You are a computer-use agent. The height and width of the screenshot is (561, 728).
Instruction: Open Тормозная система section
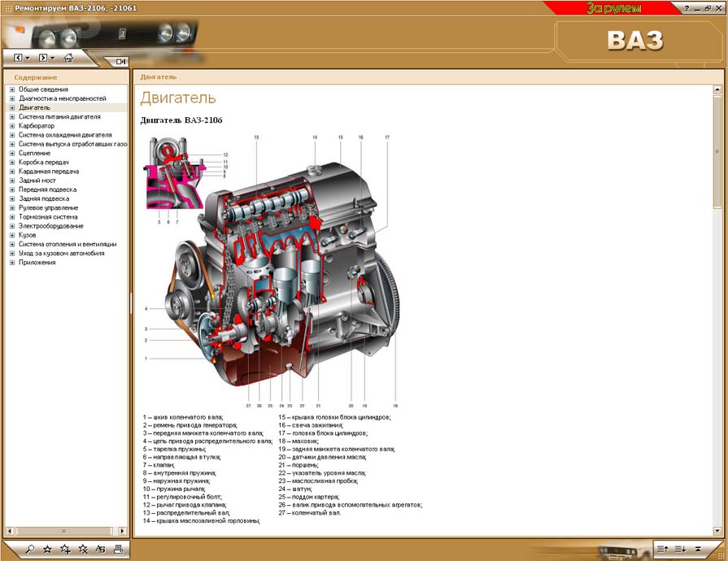[48, 217]
